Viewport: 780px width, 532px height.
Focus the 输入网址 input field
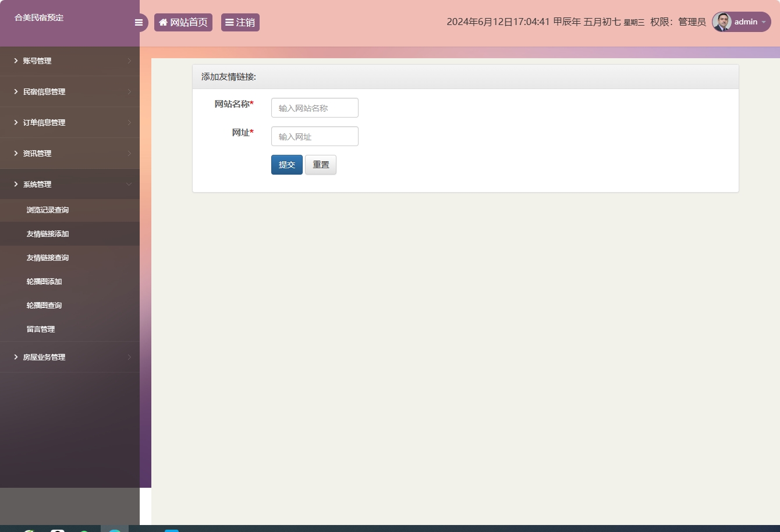315,136
